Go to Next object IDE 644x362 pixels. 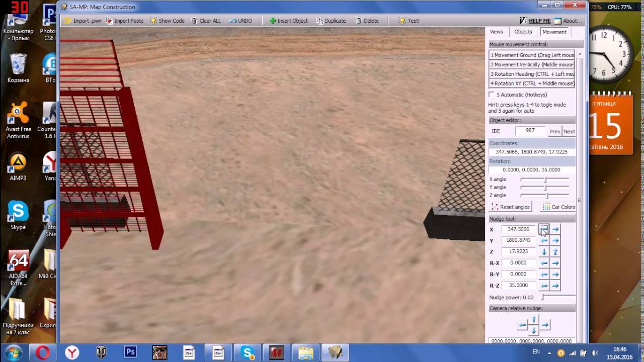pos(569,131)
